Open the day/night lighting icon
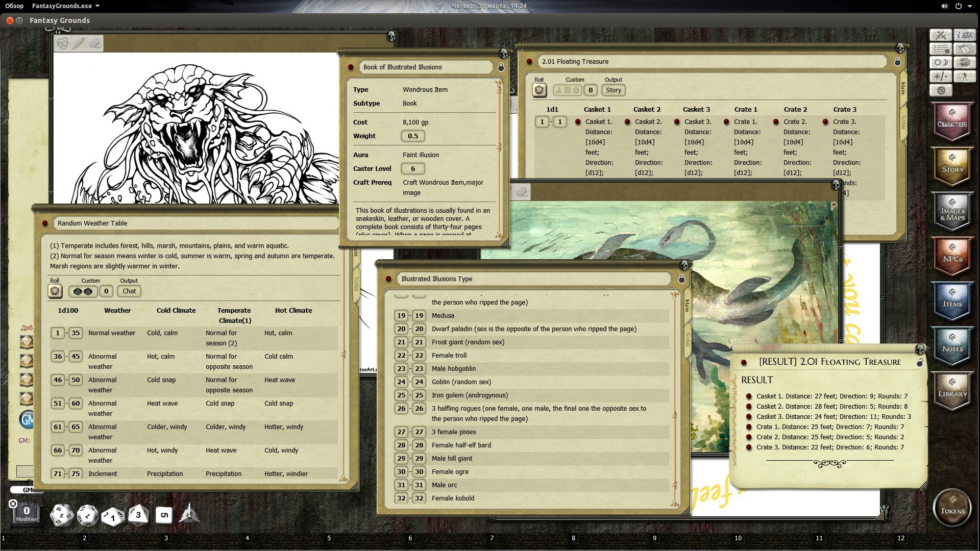The width and height of the screenshot is (980, 551). 941,63
